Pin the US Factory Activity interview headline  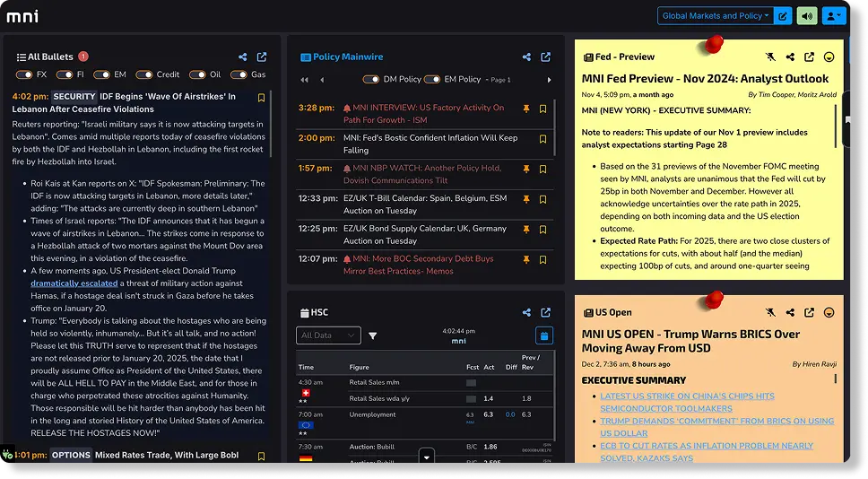526,109
